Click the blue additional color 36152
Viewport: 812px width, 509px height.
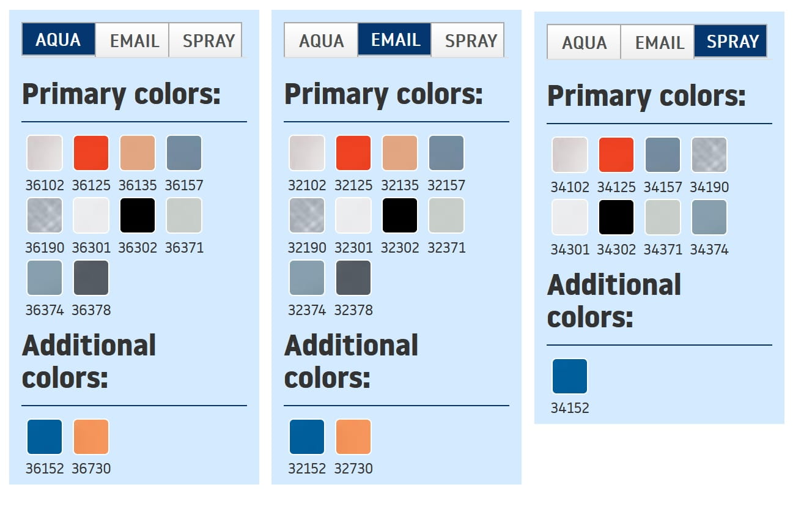[45, 437]
